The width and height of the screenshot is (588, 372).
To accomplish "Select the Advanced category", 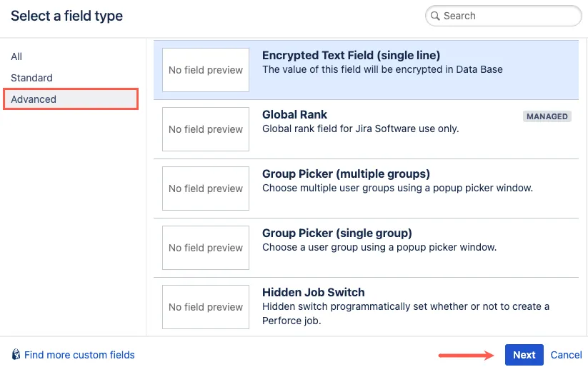I will point(71,99).
